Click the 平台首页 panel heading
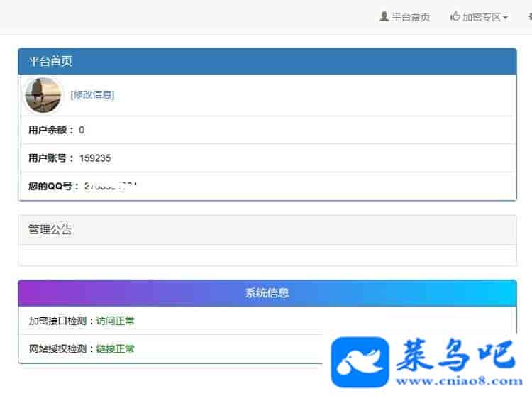Viewport: 532px width, 396px height. point(267,62)
